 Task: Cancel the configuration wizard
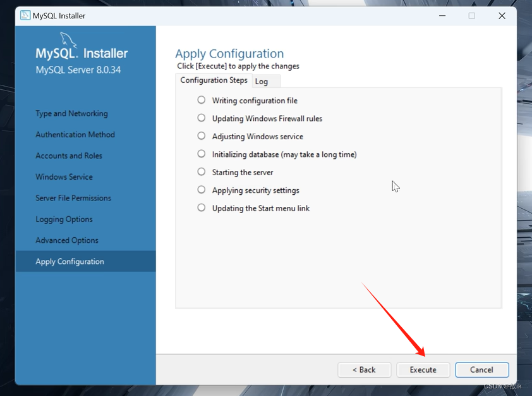482,369
